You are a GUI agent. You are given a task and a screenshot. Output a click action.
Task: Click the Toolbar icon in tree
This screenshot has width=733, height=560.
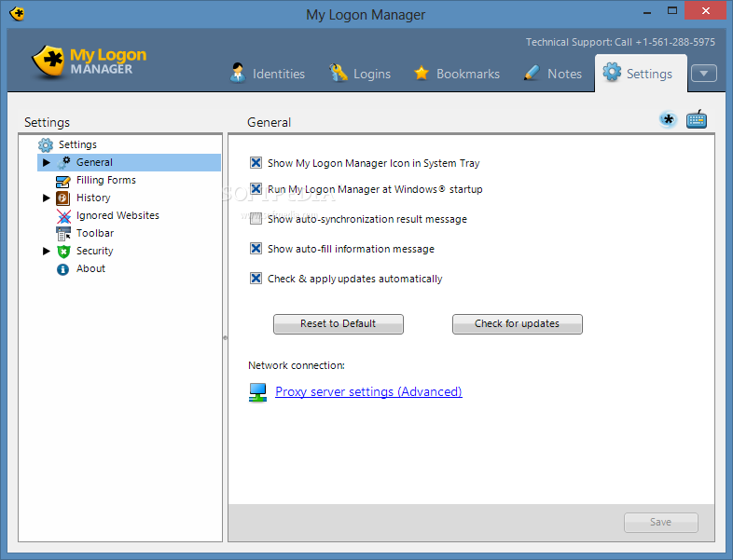[x=63, y=234]
